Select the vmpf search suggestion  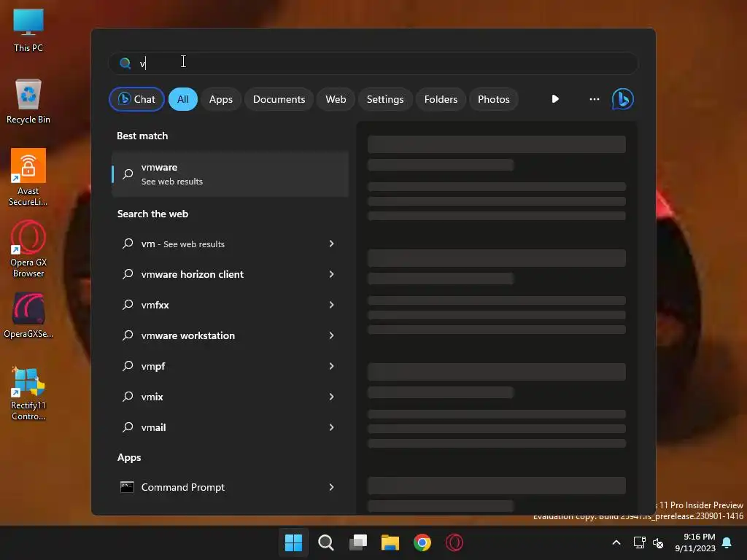tap(230, 366)
